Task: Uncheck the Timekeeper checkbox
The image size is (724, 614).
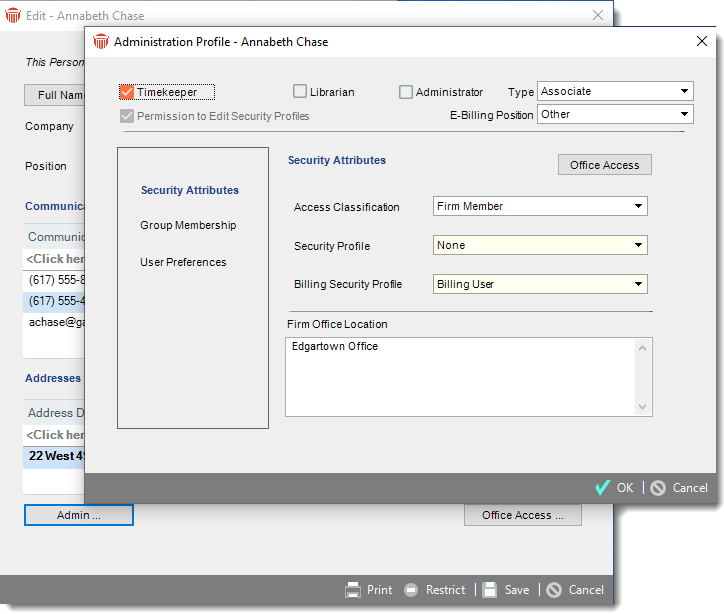Action: tap(127, 92)
